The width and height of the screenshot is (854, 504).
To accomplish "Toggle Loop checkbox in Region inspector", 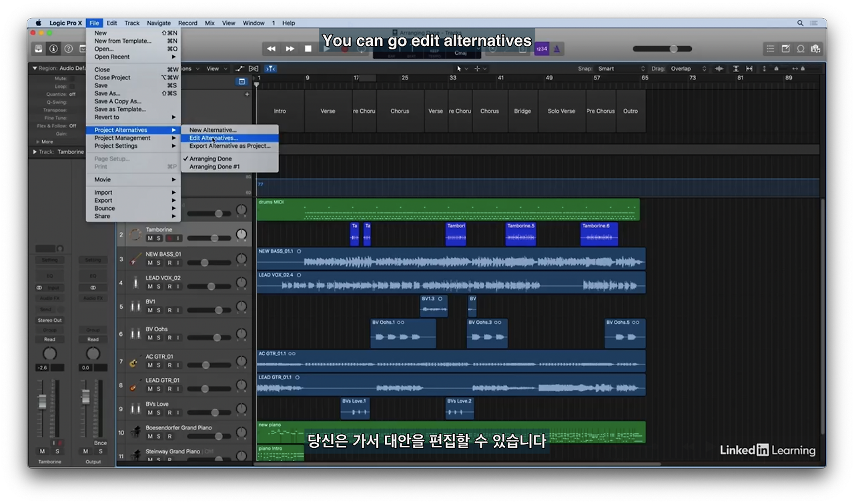I will pos(72,87).
